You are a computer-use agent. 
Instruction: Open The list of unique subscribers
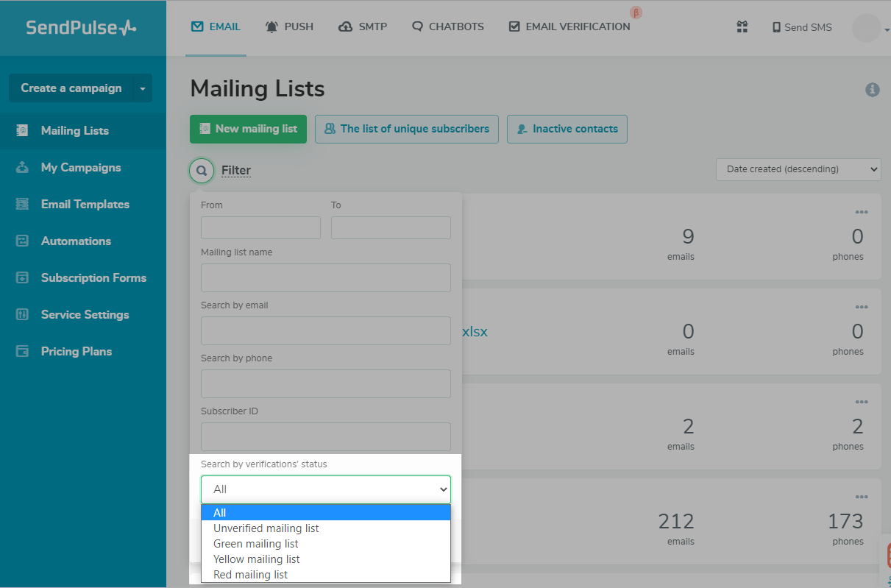point(407,129)
